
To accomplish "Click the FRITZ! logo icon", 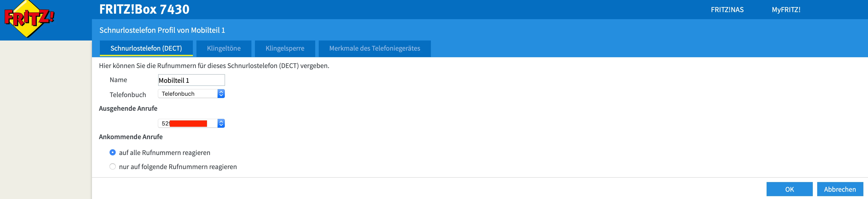I will coord(29,18).
